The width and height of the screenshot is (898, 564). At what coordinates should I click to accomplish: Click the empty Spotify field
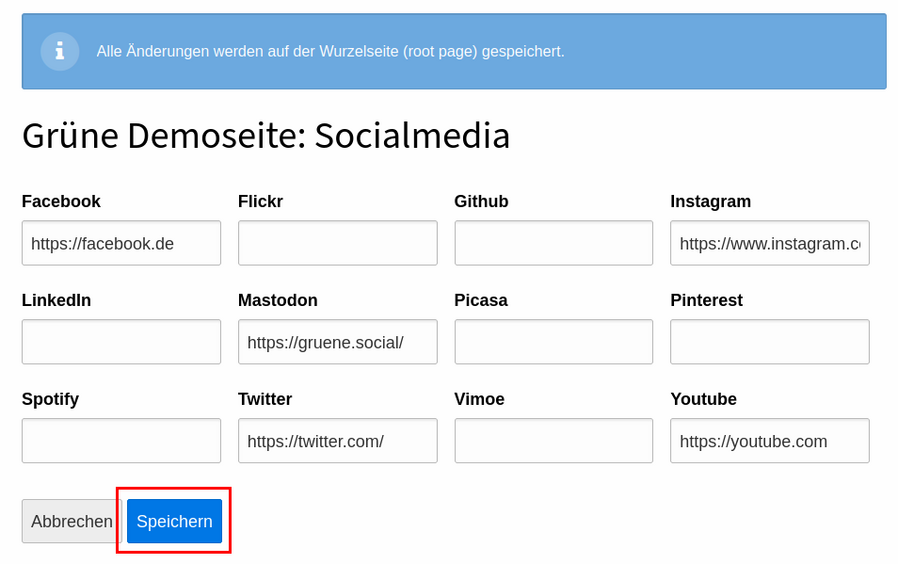pos(121,440)
